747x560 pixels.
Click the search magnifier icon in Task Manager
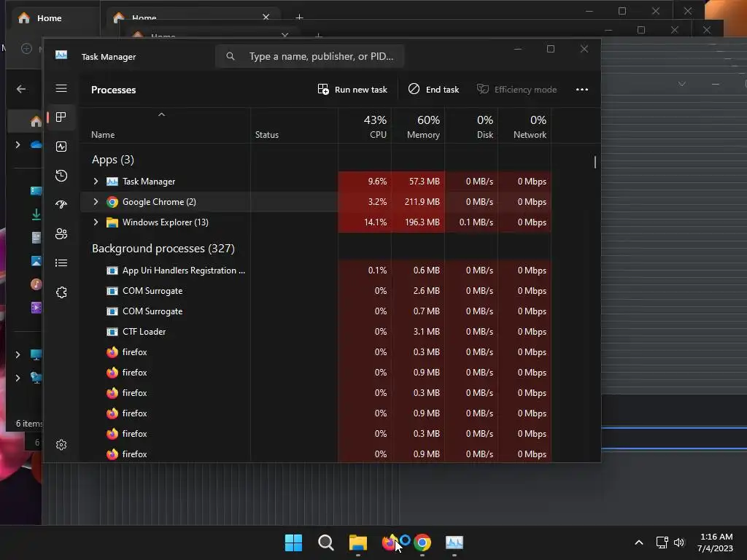tap(231, 57)
